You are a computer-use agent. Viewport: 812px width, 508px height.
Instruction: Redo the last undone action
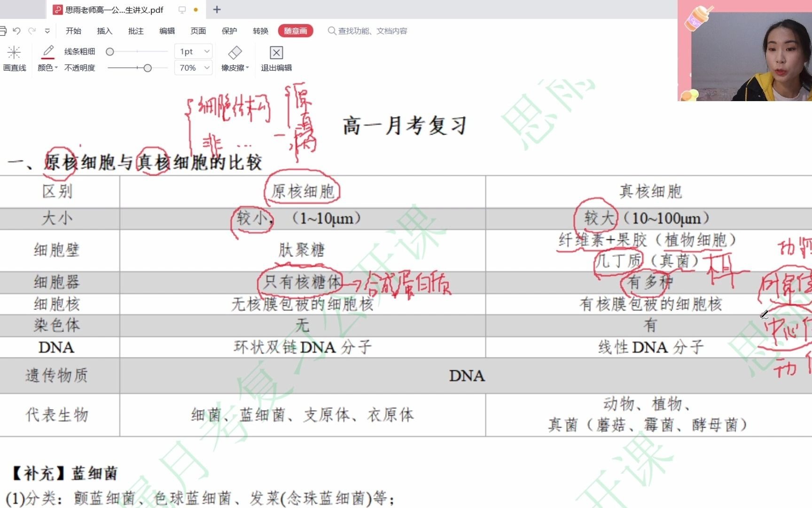[32, 31]
